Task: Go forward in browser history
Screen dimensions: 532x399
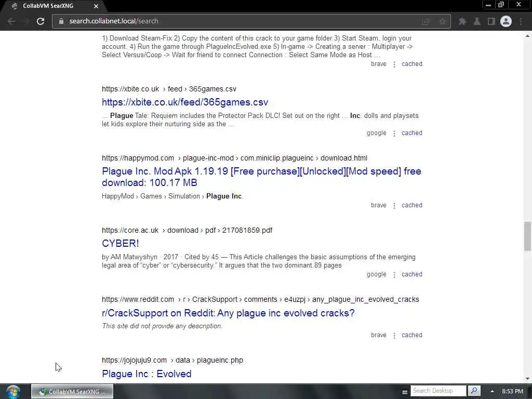Action: tap(26, 21)
